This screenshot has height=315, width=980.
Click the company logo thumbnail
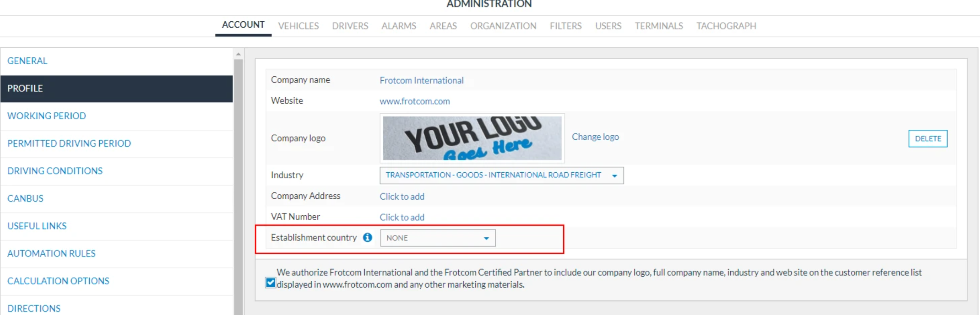(472, 138)
